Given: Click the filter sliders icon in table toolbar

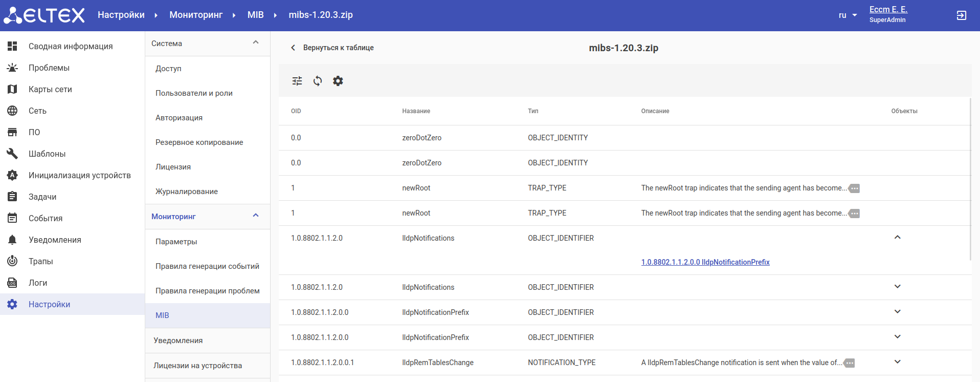Looking at the screenshot, I should click(x=297, y=81).
